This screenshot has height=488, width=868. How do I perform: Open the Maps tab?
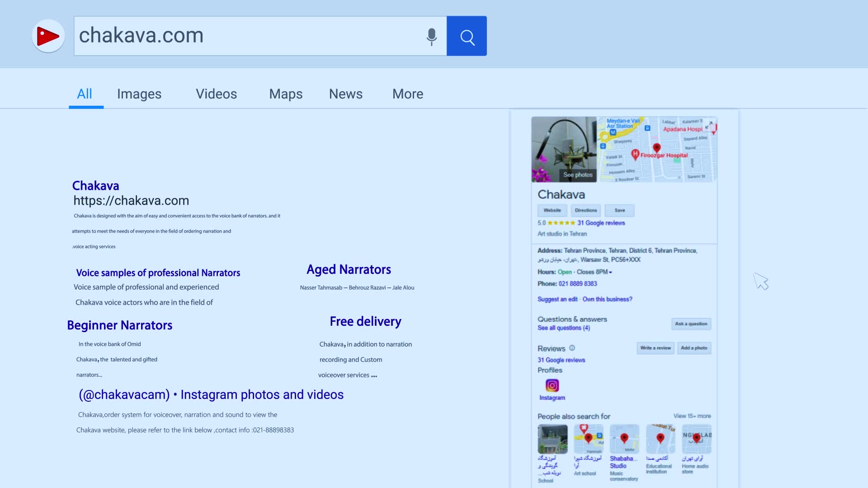tap(286, 94)
